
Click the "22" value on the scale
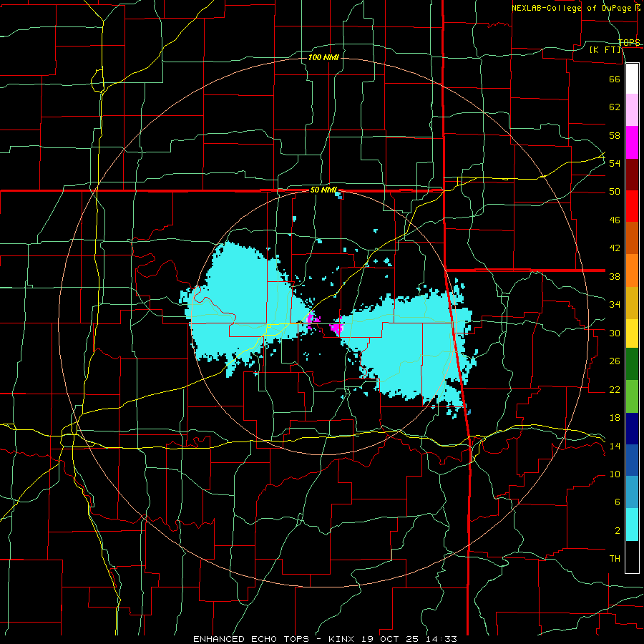(615, 389)
